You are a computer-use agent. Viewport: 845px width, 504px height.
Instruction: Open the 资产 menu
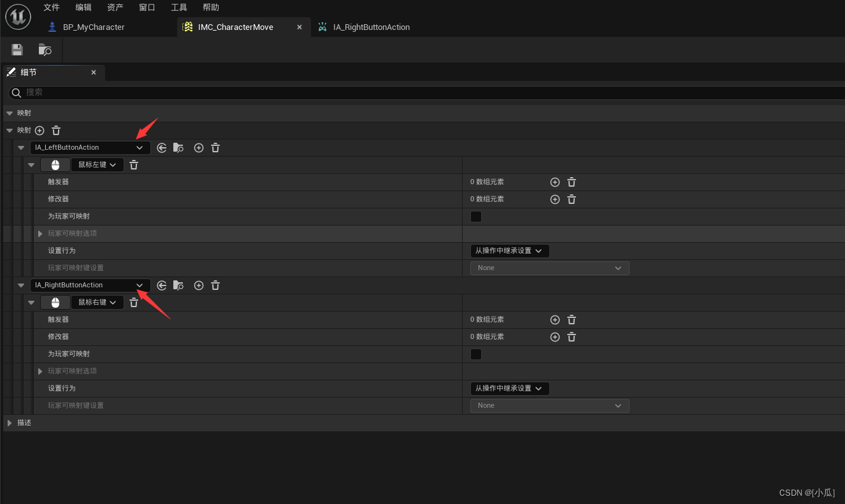tap(115, 8)
